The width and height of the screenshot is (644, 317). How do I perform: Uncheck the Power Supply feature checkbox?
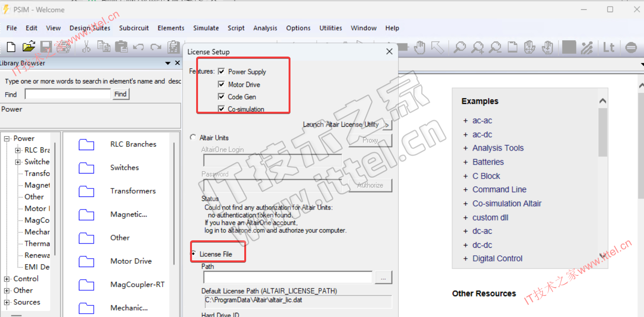click(221, 72)
